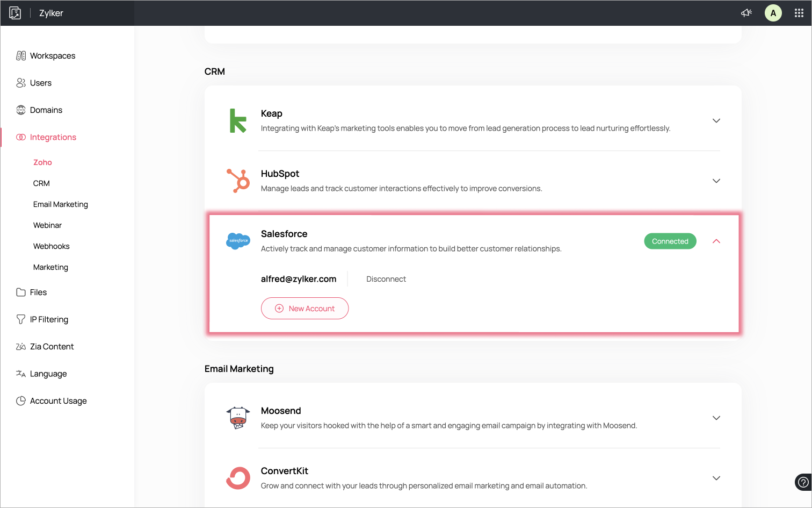Click the Moosend cow logo
The height and width of the screenshot is (508, 812).
point(238,418)
